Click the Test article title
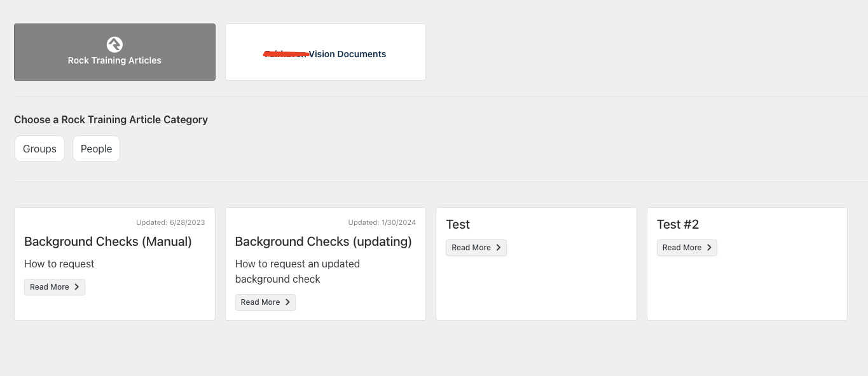Viewport: 868px width, 376px height. coord(458,224)
